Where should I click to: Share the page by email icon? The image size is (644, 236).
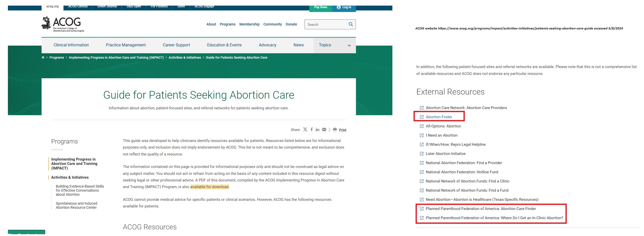[x=324, y=129]
